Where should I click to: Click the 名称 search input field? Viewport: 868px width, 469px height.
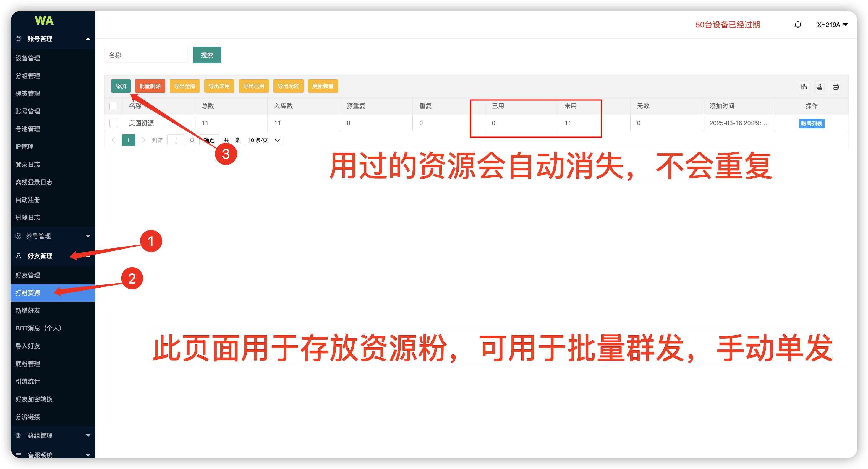tap(146, 55)
